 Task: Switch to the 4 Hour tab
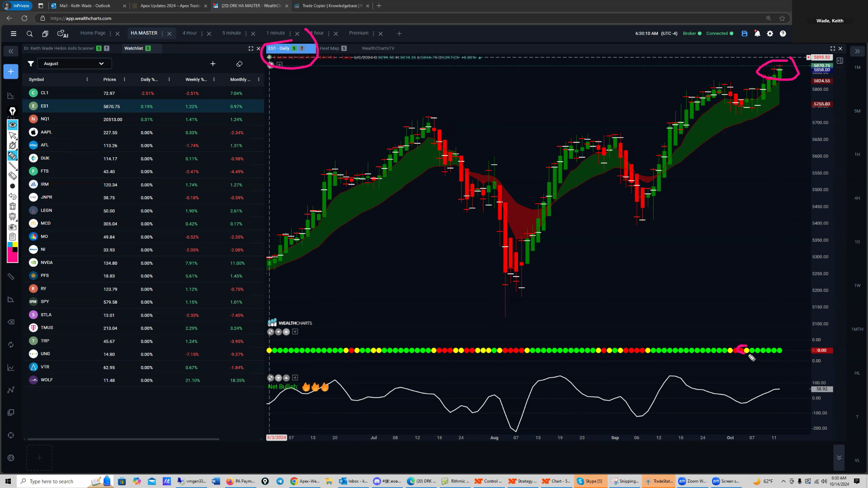[x=189, y=33]
